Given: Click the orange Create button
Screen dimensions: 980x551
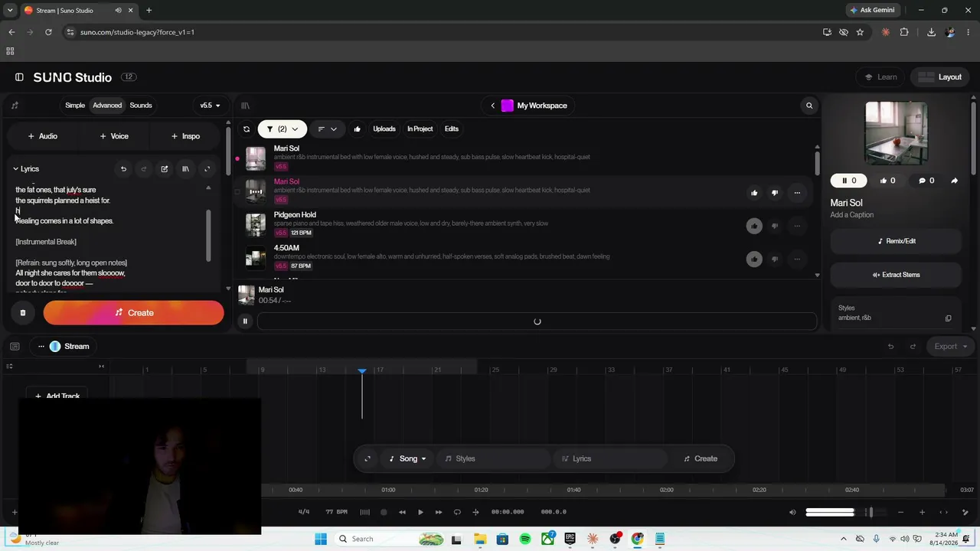Looking at the screenshot, I should pyautogui.click(x=133, y=313).
